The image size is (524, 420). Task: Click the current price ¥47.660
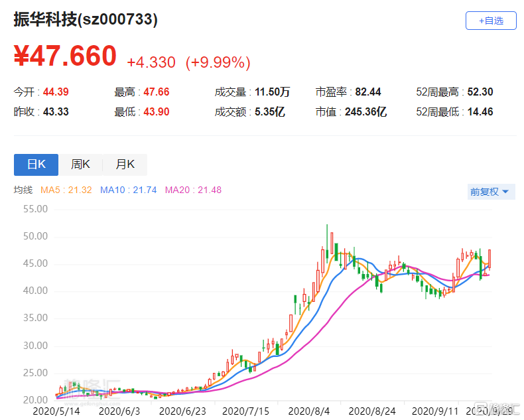click(65, 56)
